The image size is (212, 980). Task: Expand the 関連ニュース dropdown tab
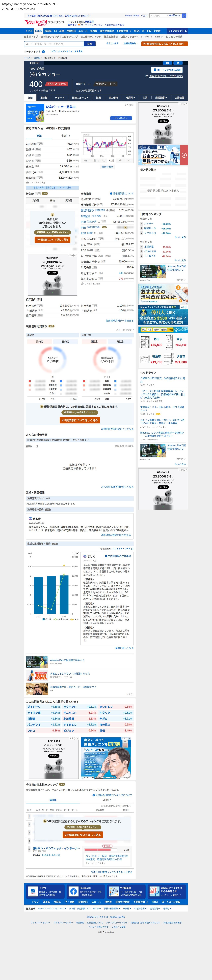tap(80, 98)
